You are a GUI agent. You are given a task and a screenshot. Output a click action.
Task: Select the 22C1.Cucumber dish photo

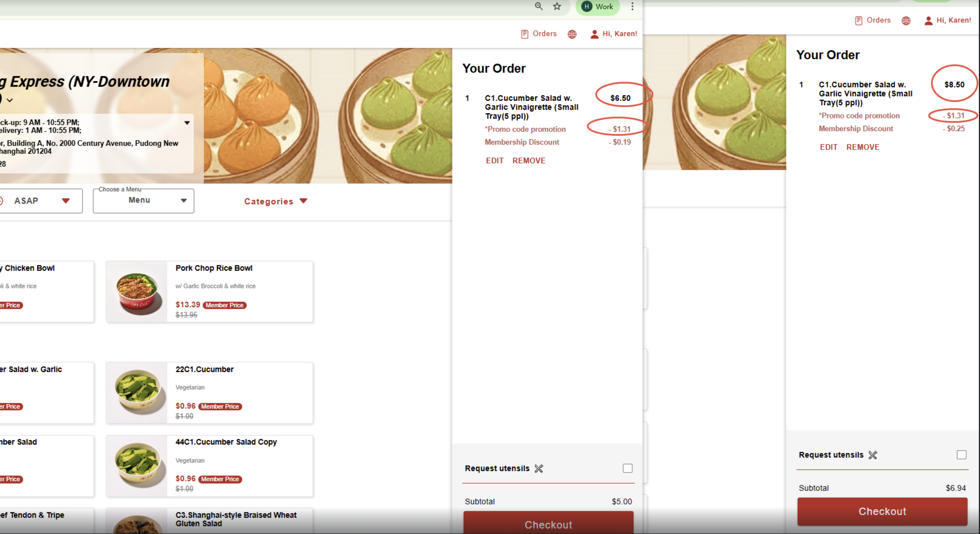coord(137,393)
